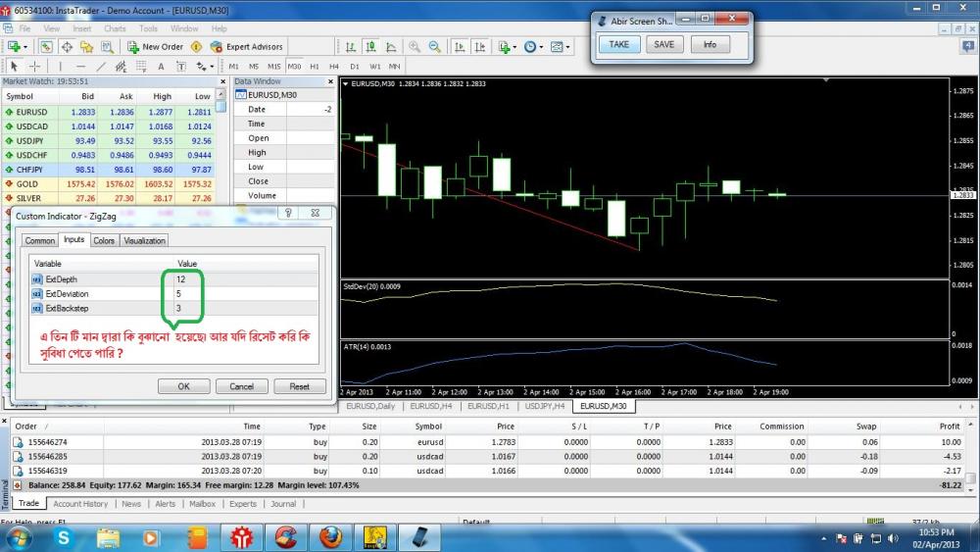Open the arrows objects dropdown
This screenshot has height=552, width=980.
click(205, 67)
